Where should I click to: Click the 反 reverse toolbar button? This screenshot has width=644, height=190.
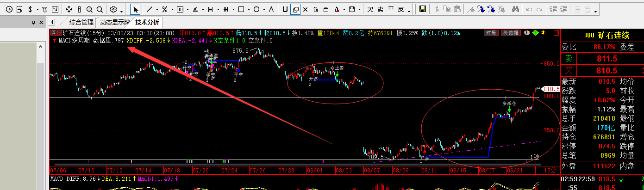pyautogui.click(x=401, y=9)
